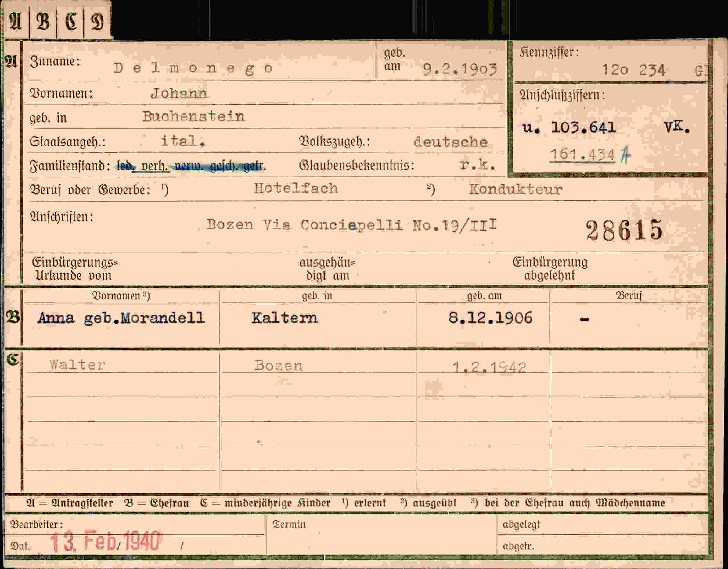
Task: Click the 'abgefr.' label
Action: tap(518, 546)
